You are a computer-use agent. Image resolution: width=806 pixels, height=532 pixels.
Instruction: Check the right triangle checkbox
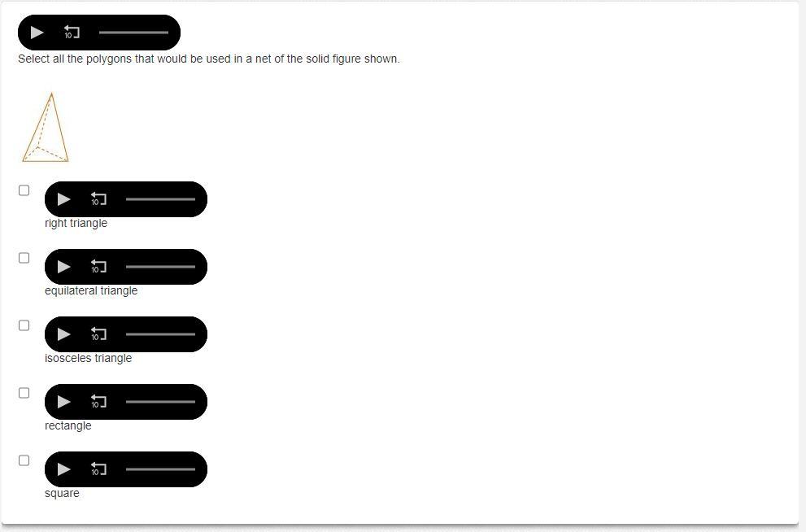point(24,190)
